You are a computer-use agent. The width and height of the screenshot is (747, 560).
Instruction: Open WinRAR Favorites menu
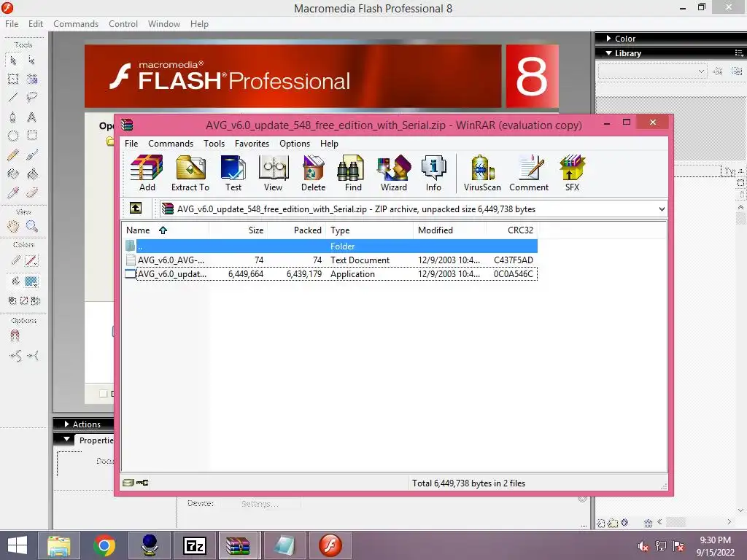(252, 144)
